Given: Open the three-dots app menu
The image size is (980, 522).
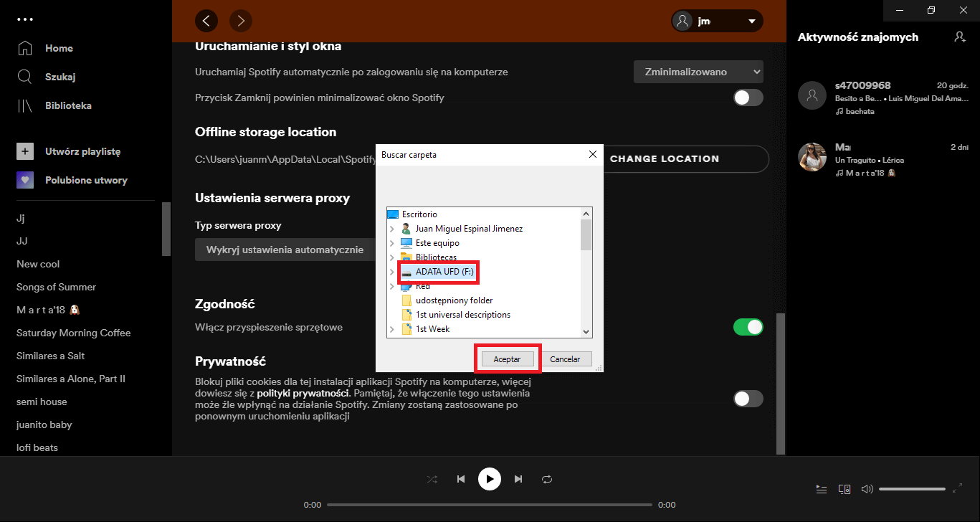Looking at the screenshot, I should tap(25, 19).
